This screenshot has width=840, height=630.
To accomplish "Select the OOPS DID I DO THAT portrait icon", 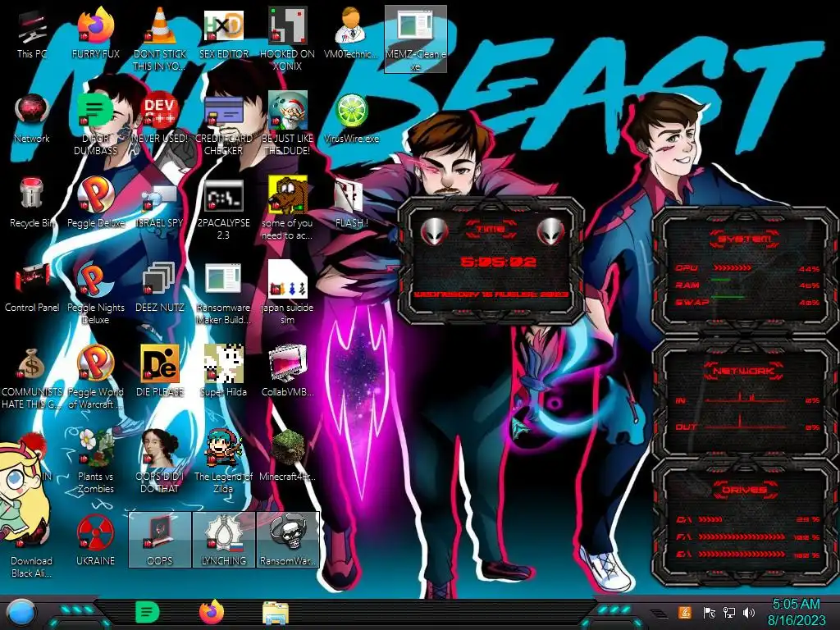I will tap(159, 461).
